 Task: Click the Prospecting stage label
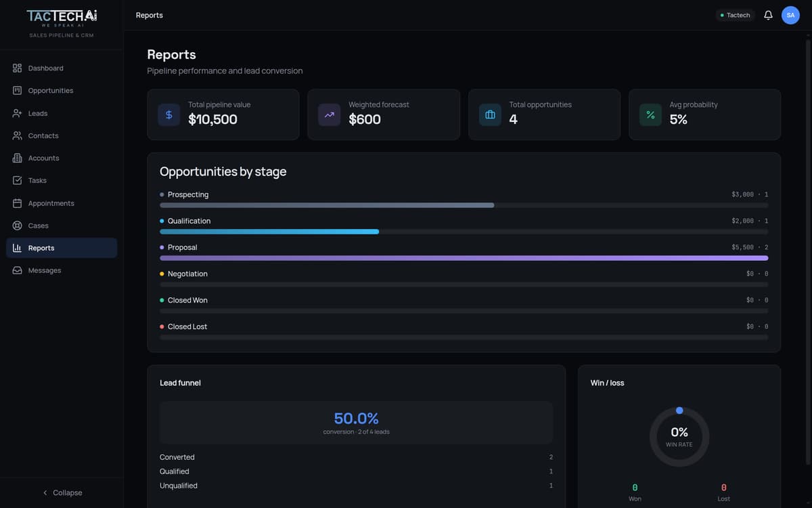pos(188,194)
